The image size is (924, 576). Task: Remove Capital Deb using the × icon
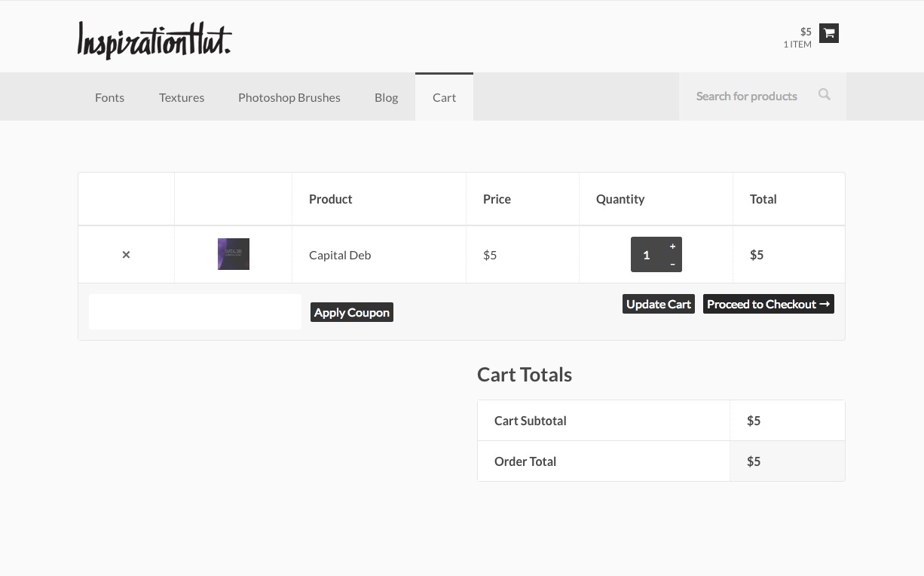click(x=126, y=255)
